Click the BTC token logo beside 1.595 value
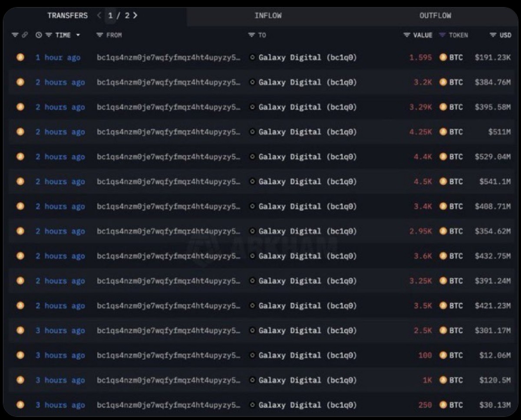Viewport: 521px width, 420px height. coord(443,57)
